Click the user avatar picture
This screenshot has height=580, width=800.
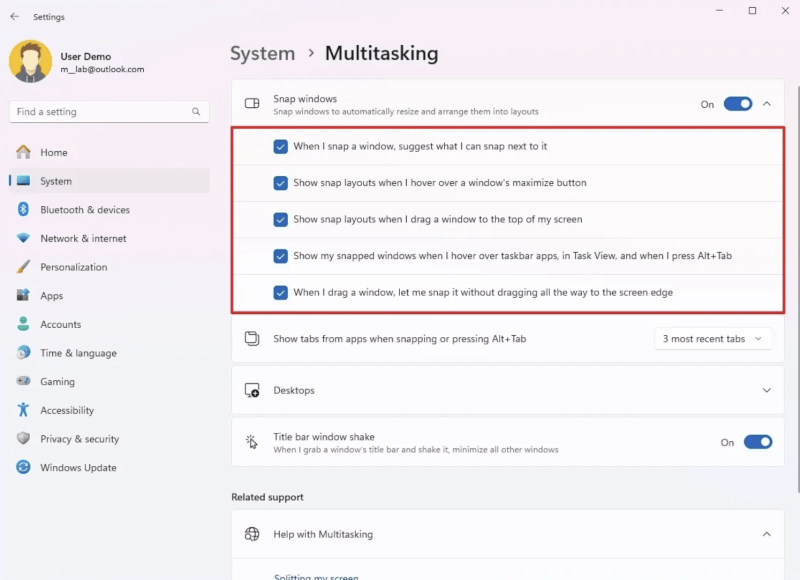31,62
